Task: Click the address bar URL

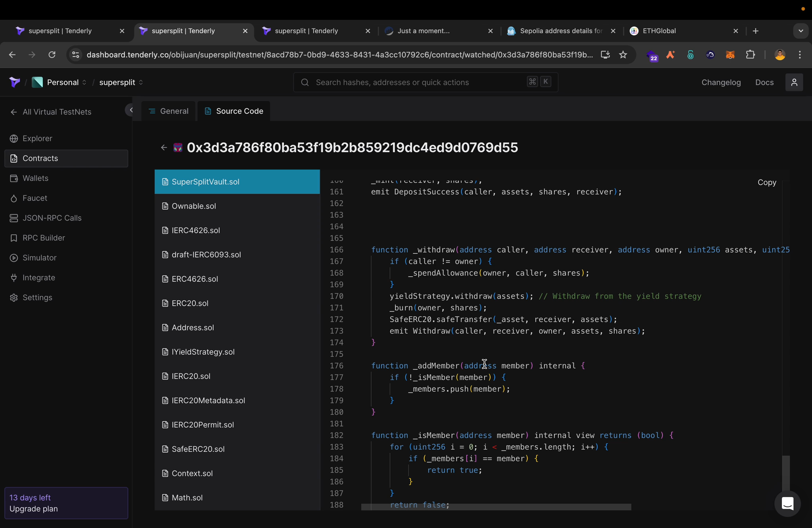Action: [339, 55]
